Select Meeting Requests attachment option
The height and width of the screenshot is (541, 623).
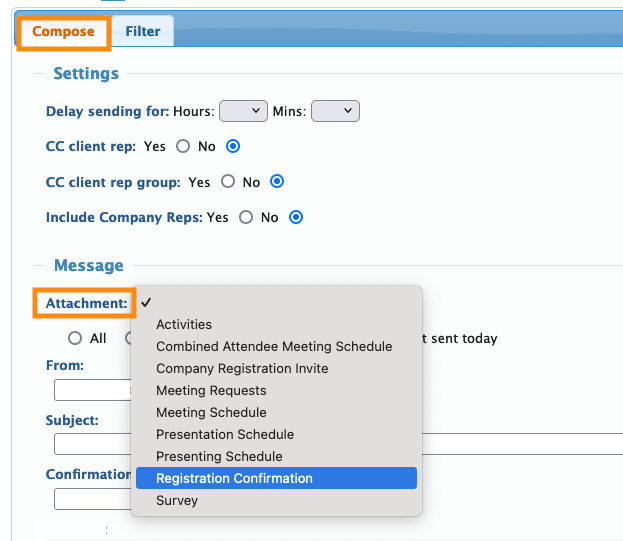pos(211,390)
